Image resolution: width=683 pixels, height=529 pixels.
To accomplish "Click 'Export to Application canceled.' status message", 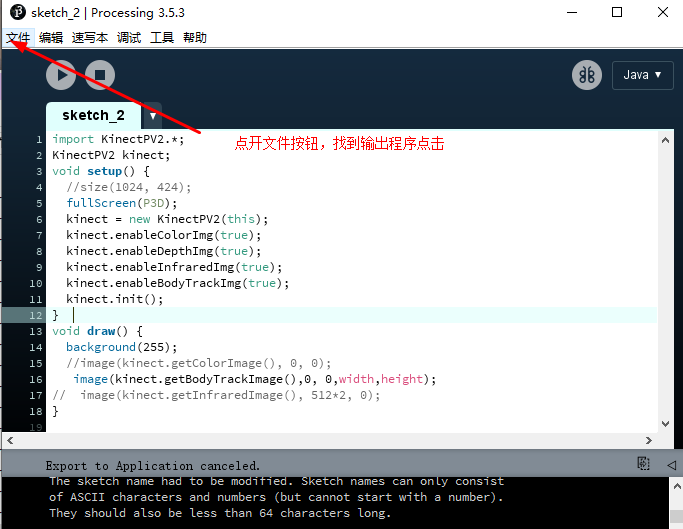I will (x=153, y=466).
